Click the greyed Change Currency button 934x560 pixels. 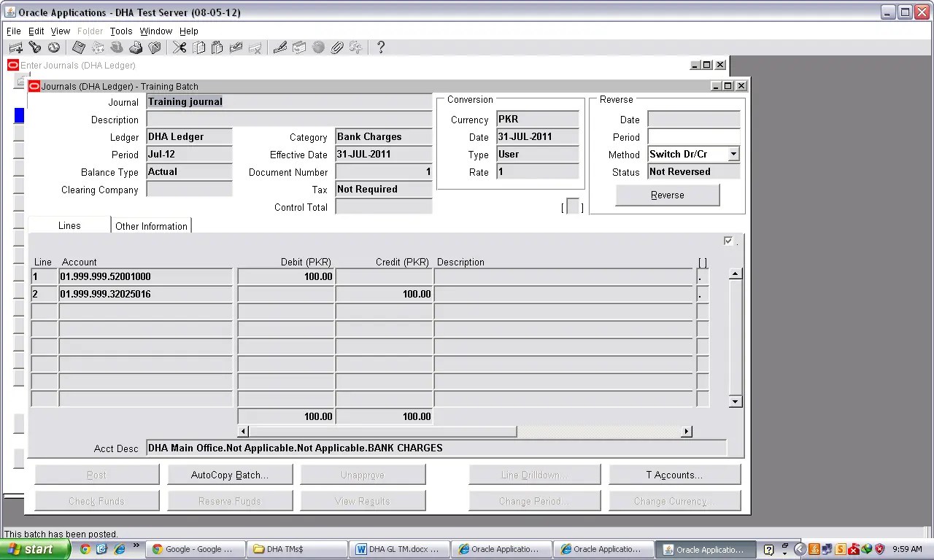point(674,501)
